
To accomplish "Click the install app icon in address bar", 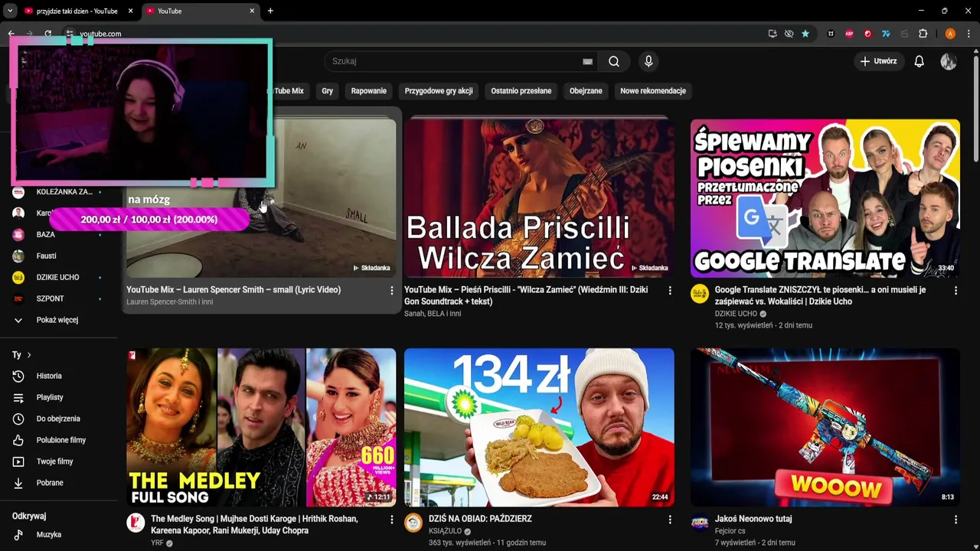I will pos(773,34).
